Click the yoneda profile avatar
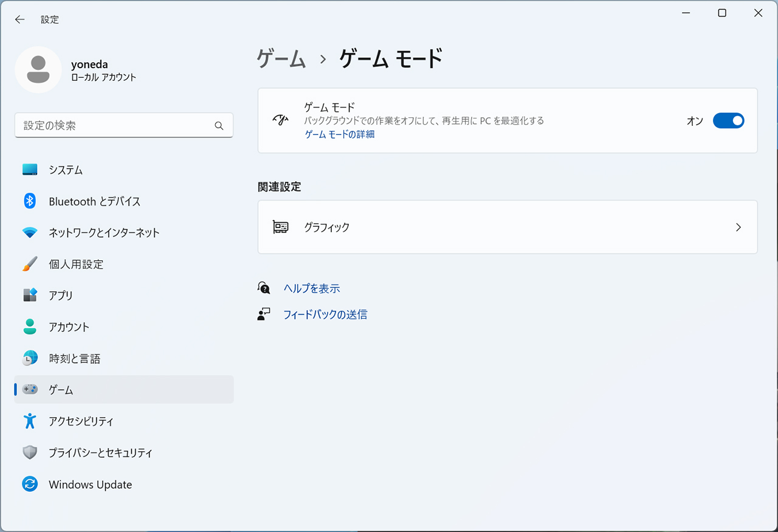This screenshot has height=532, width=778. click(38, 69)
